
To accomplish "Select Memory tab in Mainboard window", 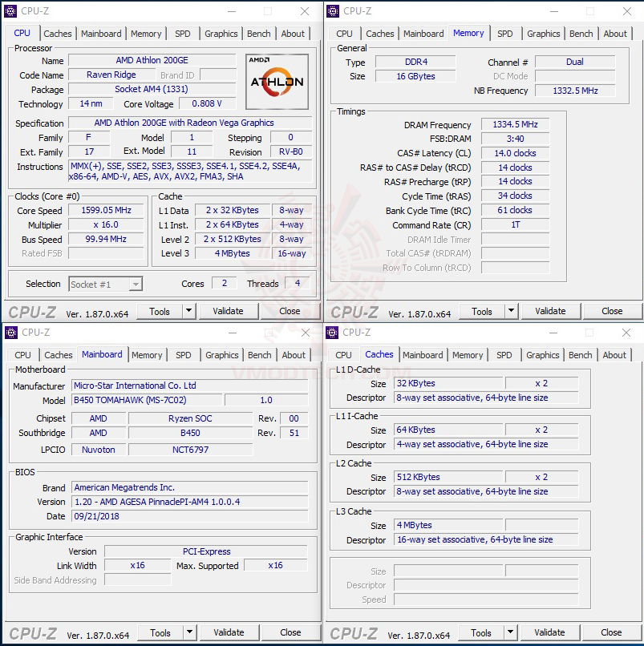I will point(147,355).
